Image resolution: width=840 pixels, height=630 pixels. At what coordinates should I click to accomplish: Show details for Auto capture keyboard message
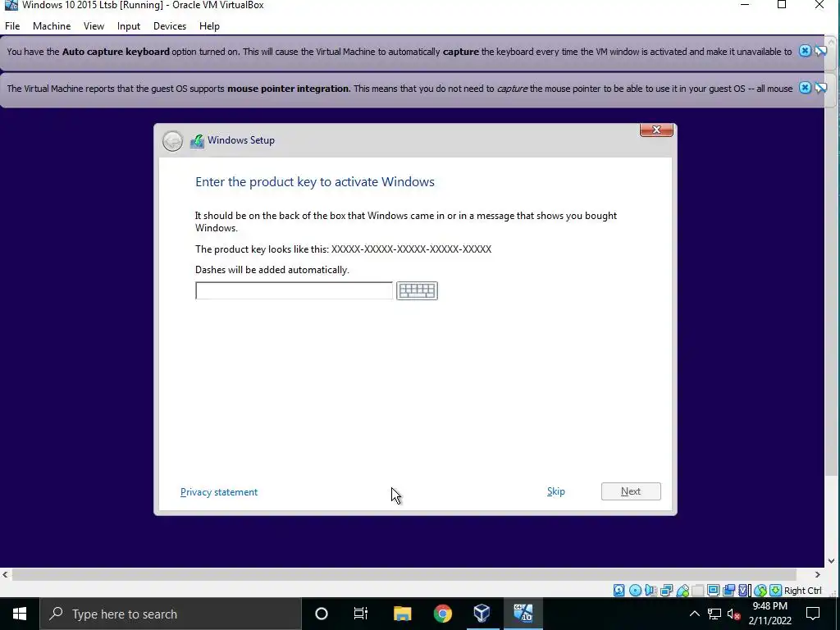click(x=820, y=51)
